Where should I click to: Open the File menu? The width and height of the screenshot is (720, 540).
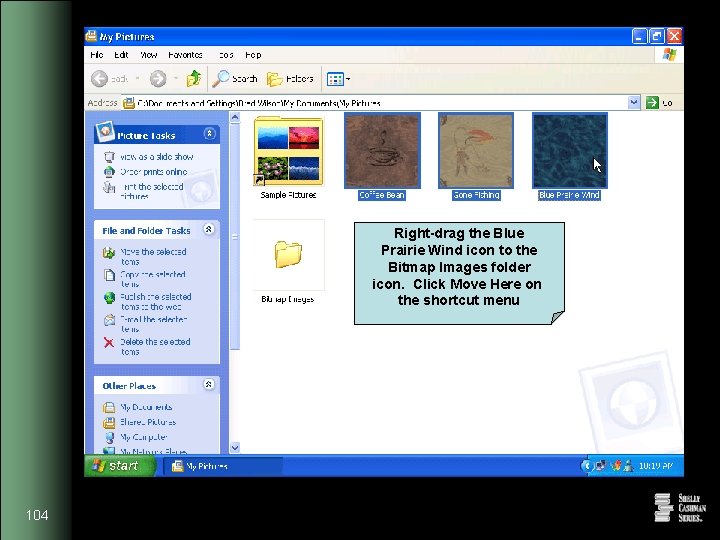(x=97, y=55)
